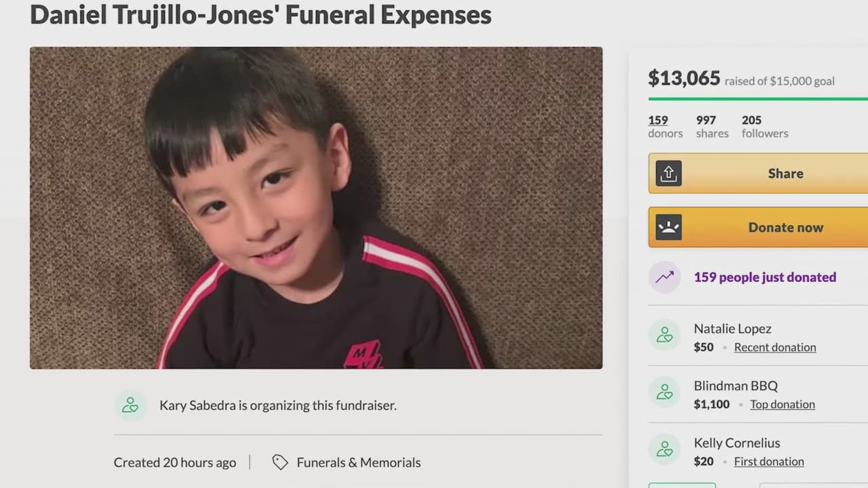
Task: Click the purple trending arrow icon
Action: pyautogui.click(x=665, y=277)
